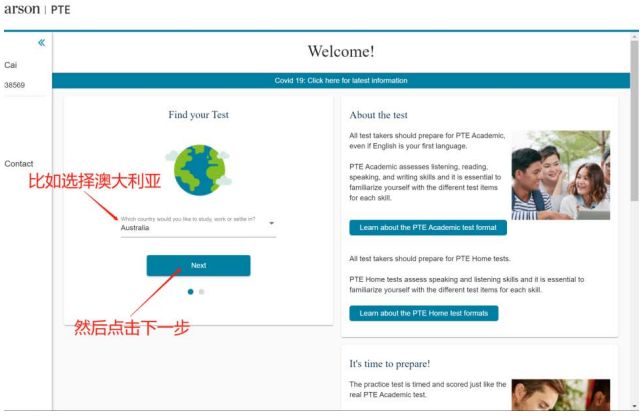Screen dimensions: 643x416
Task: Open the country dropdown showing Australia
Action: click(x=198, y=227)
